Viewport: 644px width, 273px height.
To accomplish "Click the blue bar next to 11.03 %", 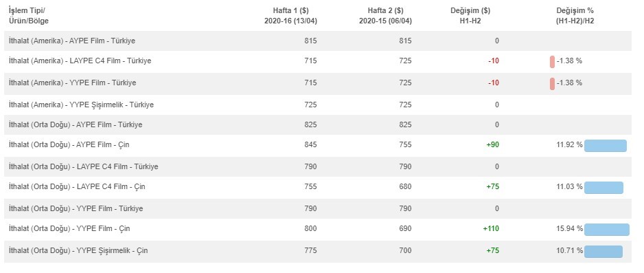I will point(603,188).
